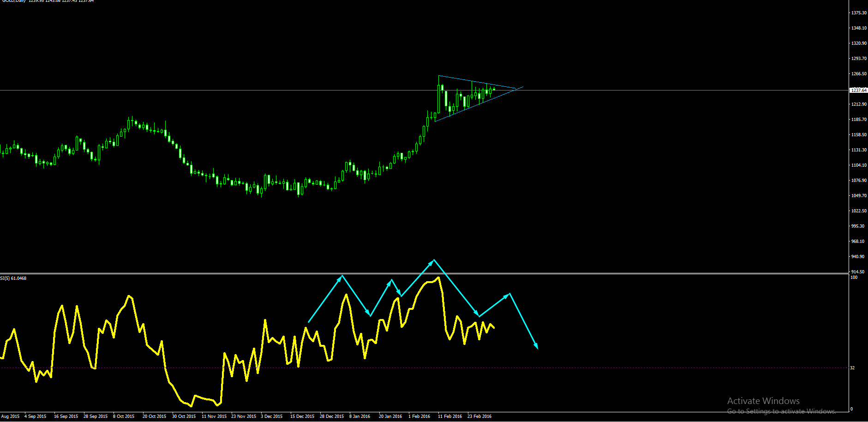The image size is (868, 422).
Task: Click the 1266.50 price axis label
Action: [859, 74]
